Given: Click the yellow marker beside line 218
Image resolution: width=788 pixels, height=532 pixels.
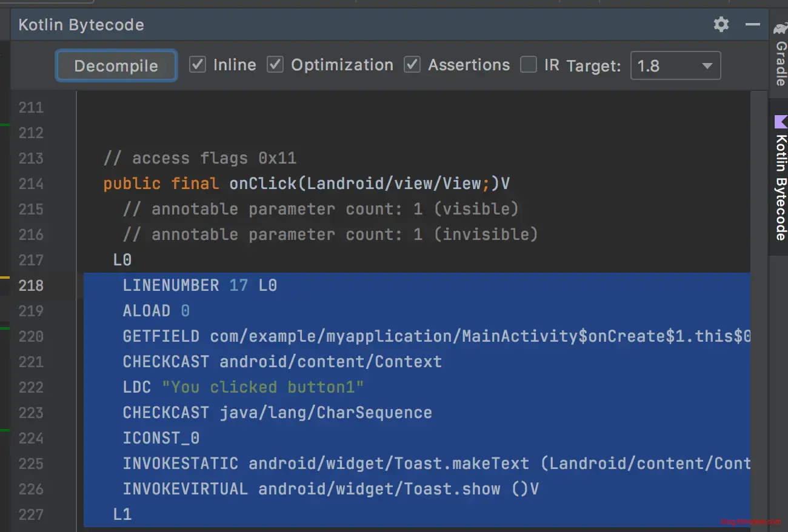Looking at the screenshot, I should [x=5, y=277].
